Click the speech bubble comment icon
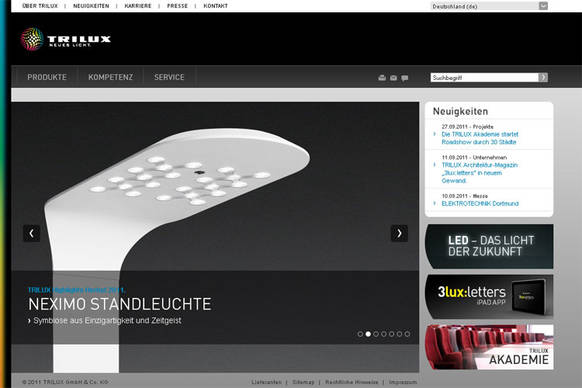This screenshot has height=388, width=582. click(405, 78)
